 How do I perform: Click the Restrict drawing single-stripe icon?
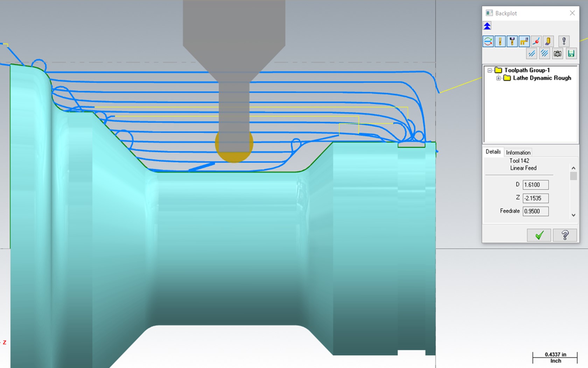click(532, 54)
